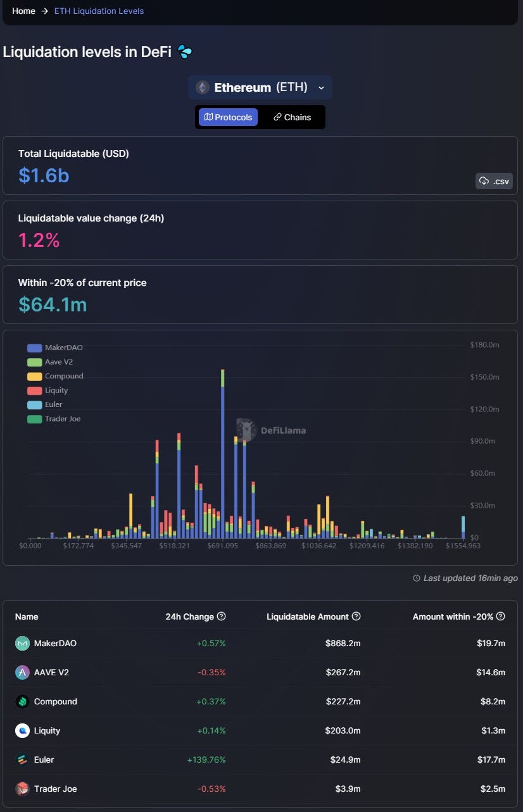
Task: Click MakerDAO's $19.7m within -20% amount
Action: coord(491,644)
